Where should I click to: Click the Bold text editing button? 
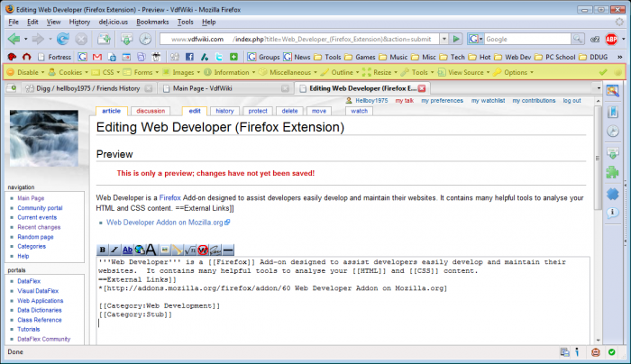[103, 249]
